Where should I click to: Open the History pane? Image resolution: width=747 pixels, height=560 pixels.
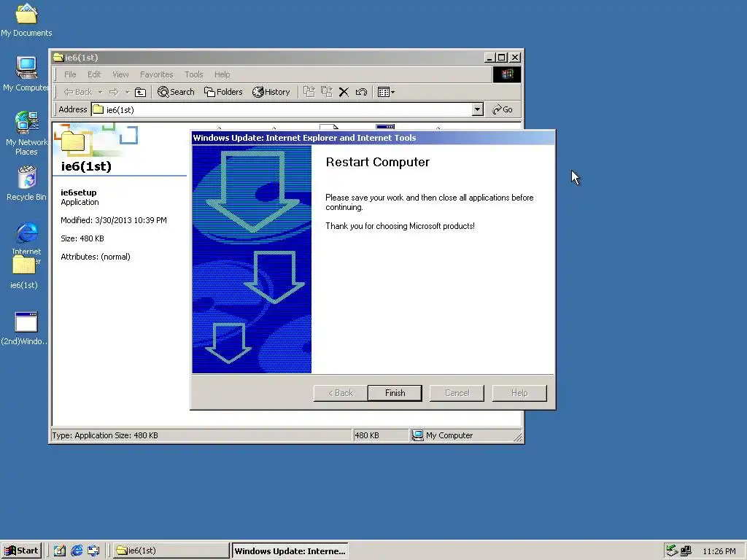coord(271,92)
